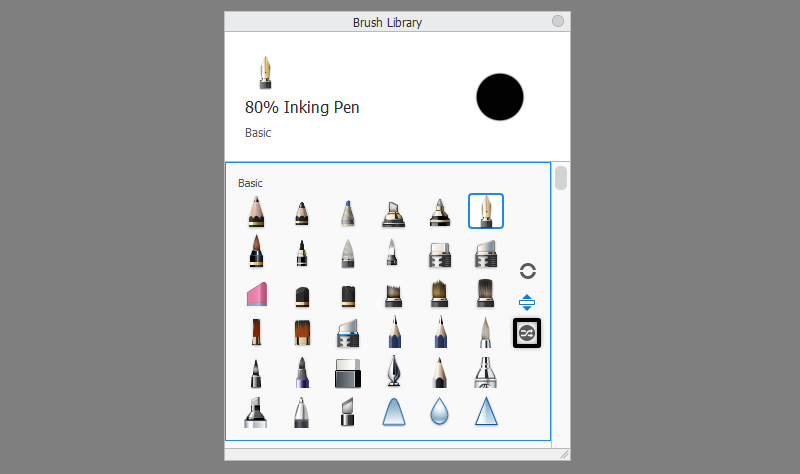Select the silver fountain nib pen

click(x=394, y=371)
